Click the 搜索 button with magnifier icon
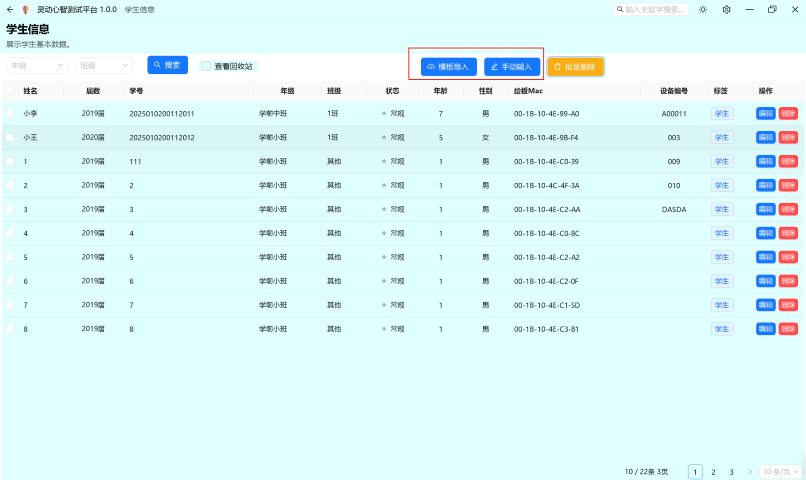This screenshot has width=806, height=480. 168,65
